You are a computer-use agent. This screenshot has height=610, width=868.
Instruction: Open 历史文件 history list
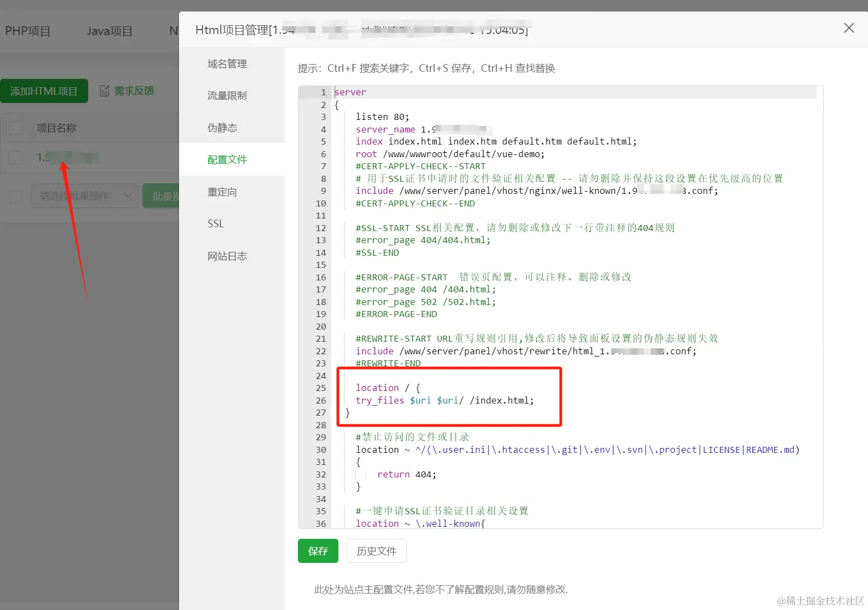tap(377, 551)
